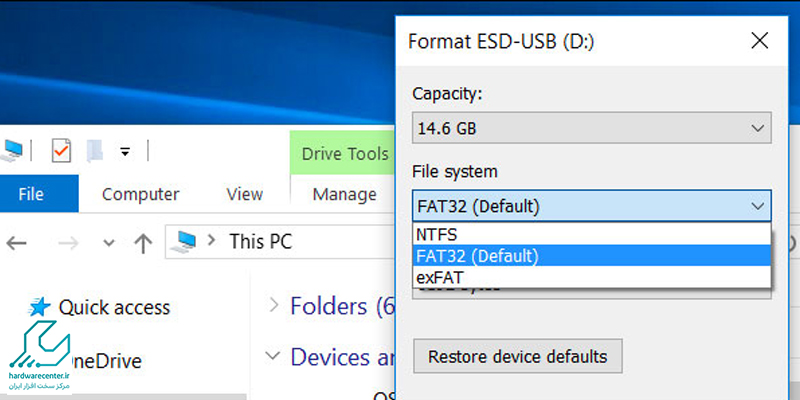Go back with the left arrow
This screenshot has height=400, width=800.
(18, 242)
